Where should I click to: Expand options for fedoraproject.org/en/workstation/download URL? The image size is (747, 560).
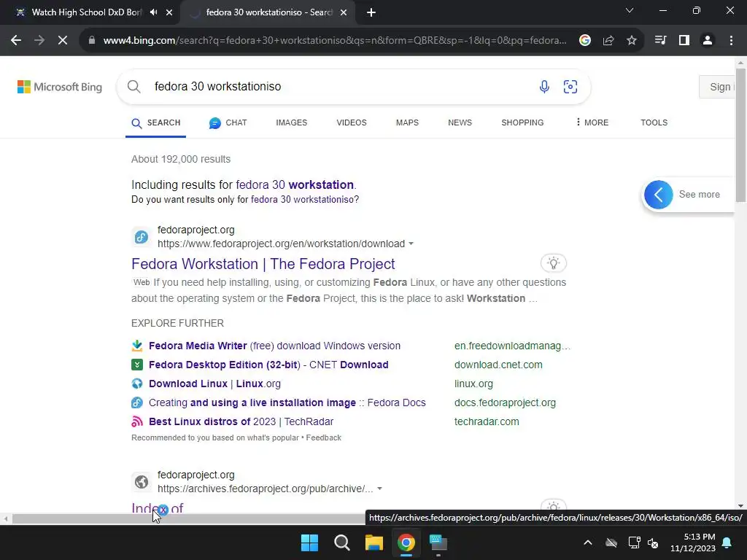[x=411, y=244]
